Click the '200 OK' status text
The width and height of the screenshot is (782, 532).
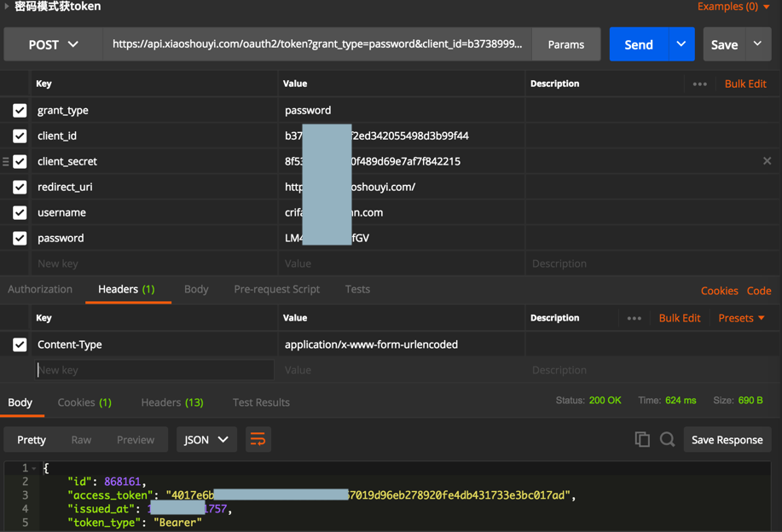tap(605, 401)
